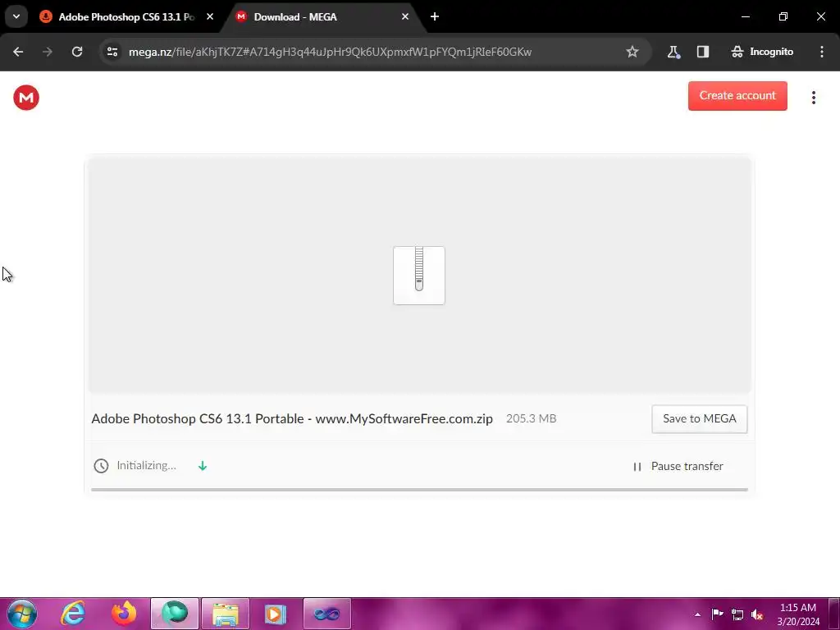Open the Chrome three-dot menu

[822, 52]
